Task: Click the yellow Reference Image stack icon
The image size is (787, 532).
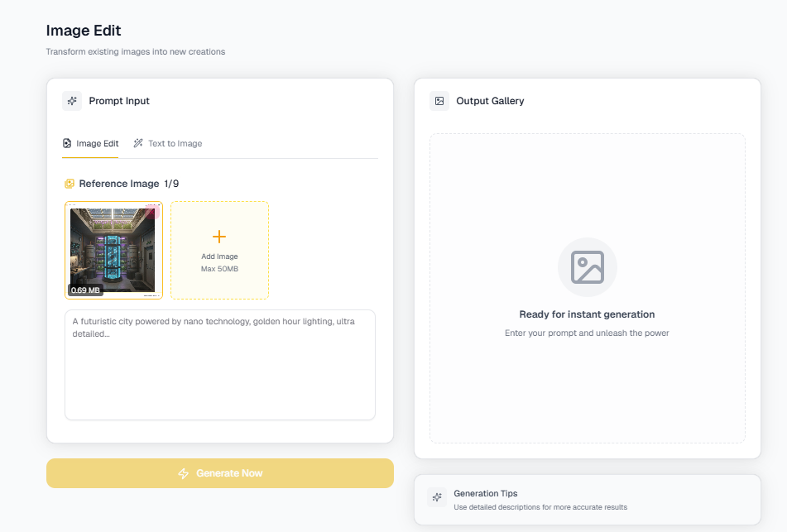Action: [x=70, y=184]
